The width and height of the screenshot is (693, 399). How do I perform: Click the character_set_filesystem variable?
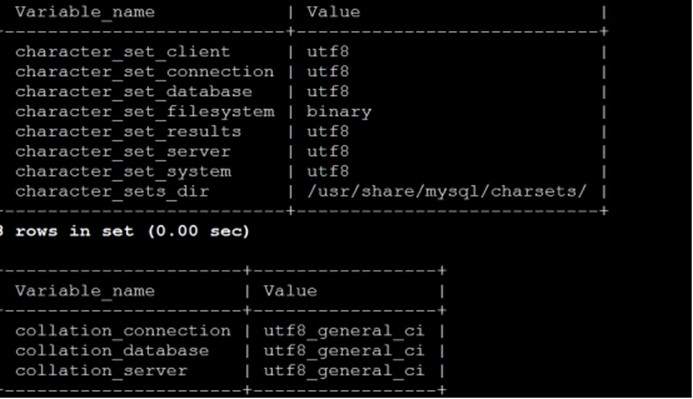coord(145,112)
